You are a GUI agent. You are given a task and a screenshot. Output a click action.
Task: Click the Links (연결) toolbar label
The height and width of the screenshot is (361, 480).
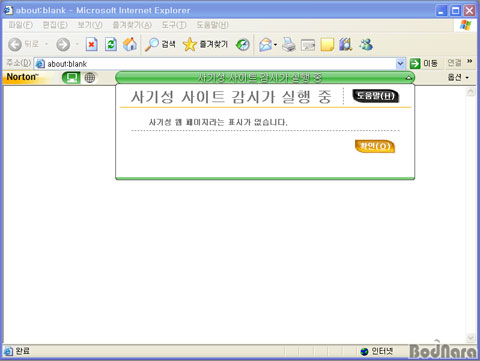pos(455,62)
